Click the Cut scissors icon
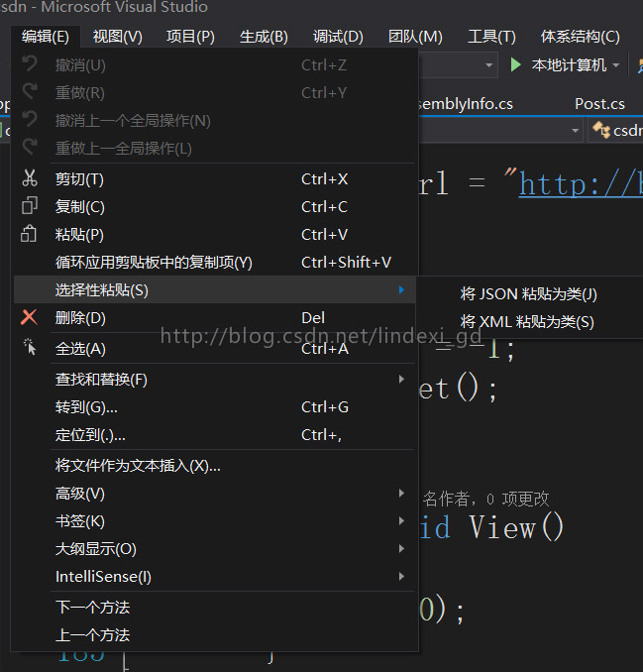This screenshot has width=643, height=672. pos(30,178)
